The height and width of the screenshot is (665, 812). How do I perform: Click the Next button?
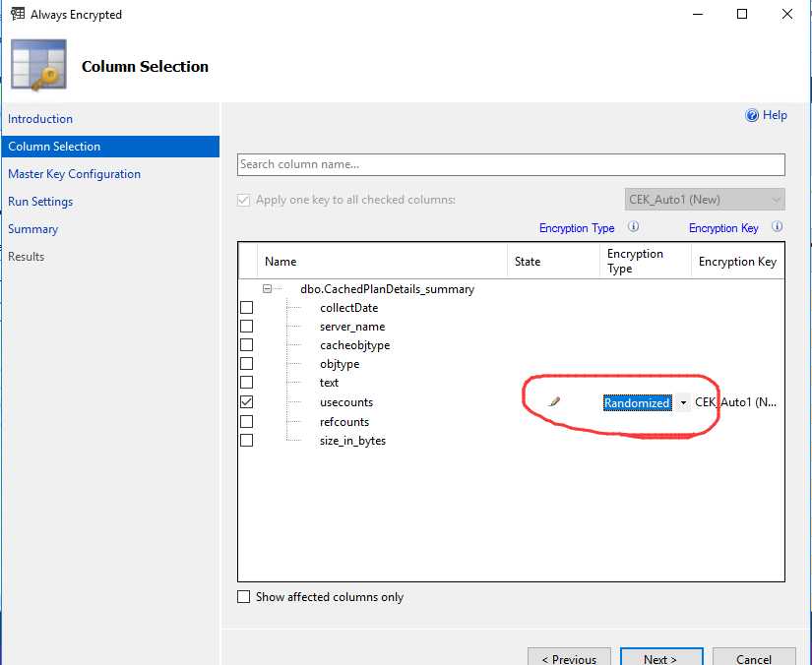[661, 656]
